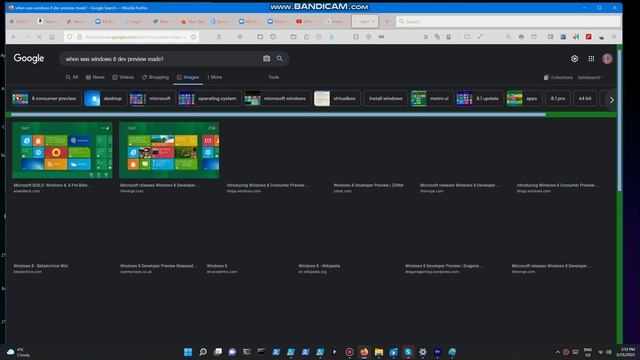
Task: Open 'Windows 8 - BetaArchive Wiki' result
Action: click(41, 266)
